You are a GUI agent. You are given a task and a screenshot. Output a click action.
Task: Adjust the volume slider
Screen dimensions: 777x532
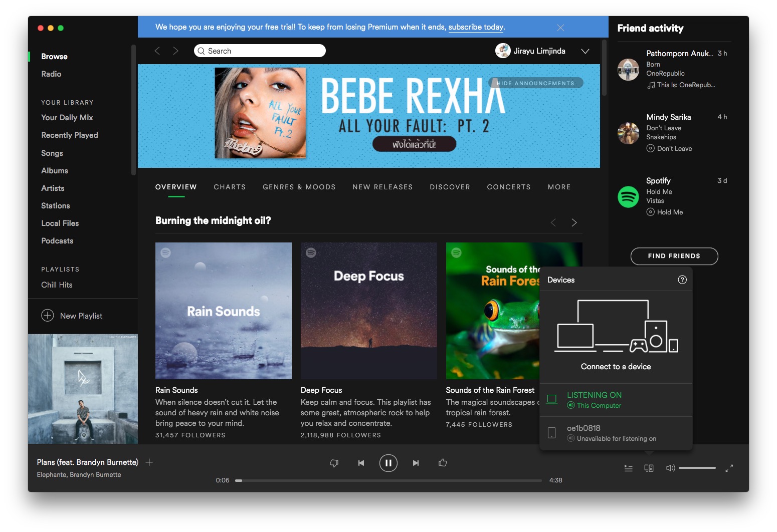697,468
